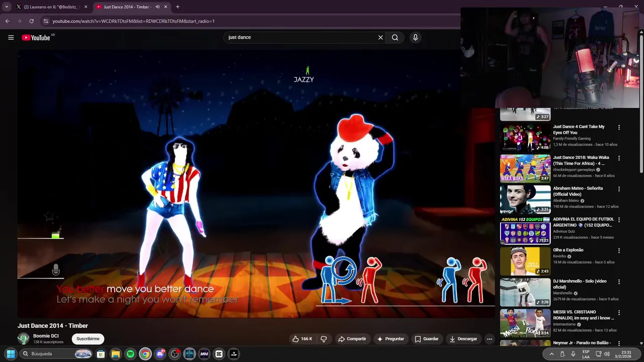Go to the YouTube home logo

37,37
